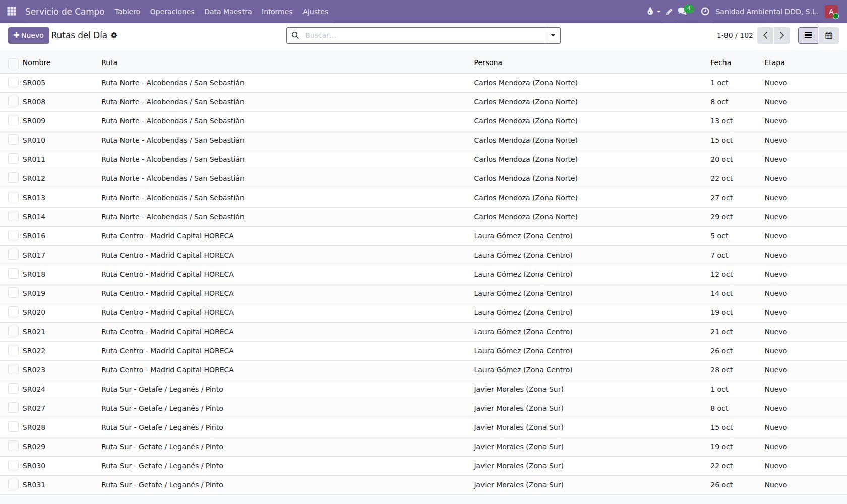This screenshot has width=847, height=504.
Task: Open the clock activities icon
Action: pyautogui.click(x=705, y=11)
